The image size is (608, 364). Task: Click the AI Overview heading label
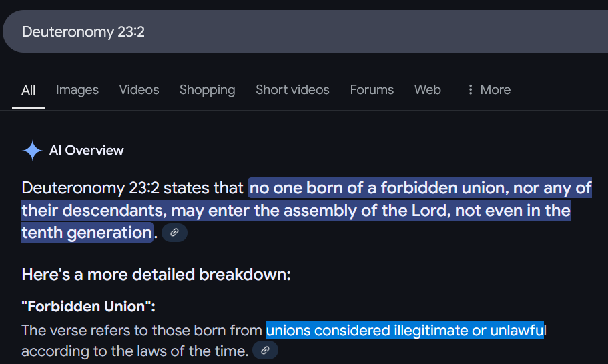tap(87, 150)
